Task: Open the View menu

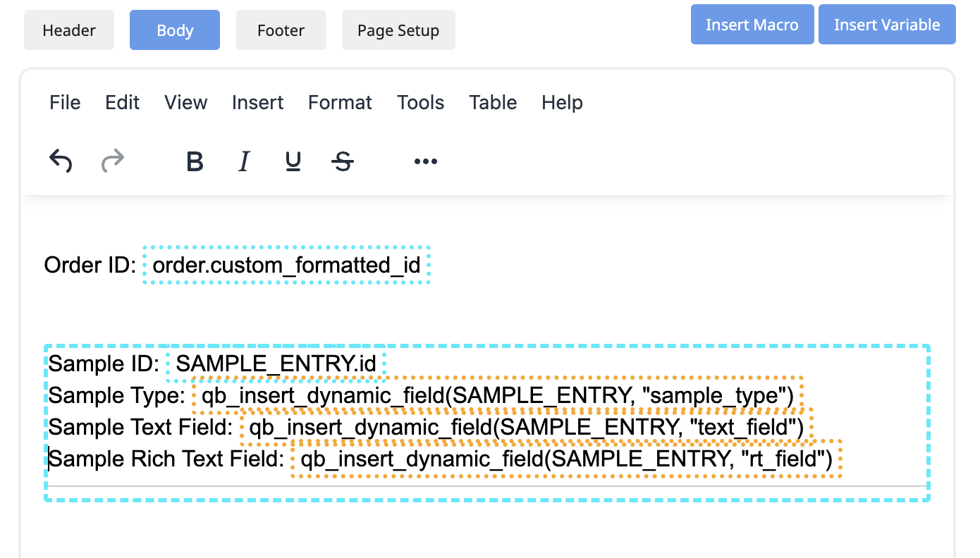Action: pos(186,102)
